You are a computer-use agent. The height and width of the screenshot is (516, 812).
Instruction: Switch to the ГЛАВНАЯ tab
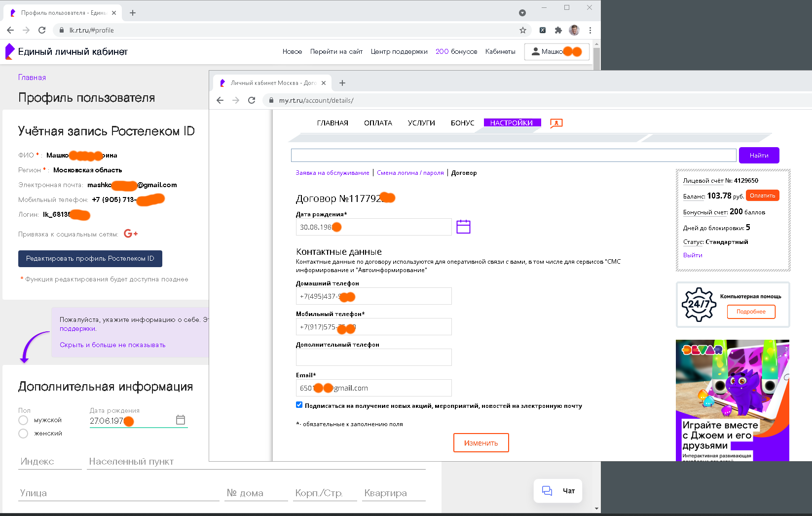[332, 123]
